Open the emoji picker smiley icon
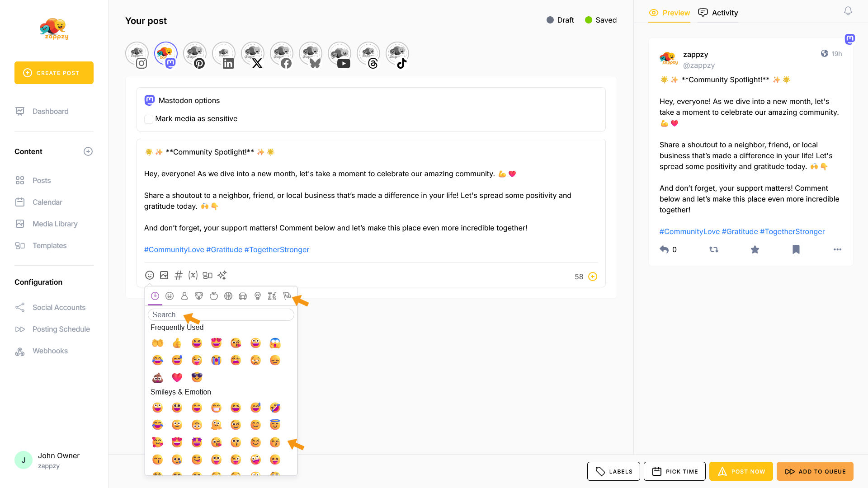 tap(150, 275)
